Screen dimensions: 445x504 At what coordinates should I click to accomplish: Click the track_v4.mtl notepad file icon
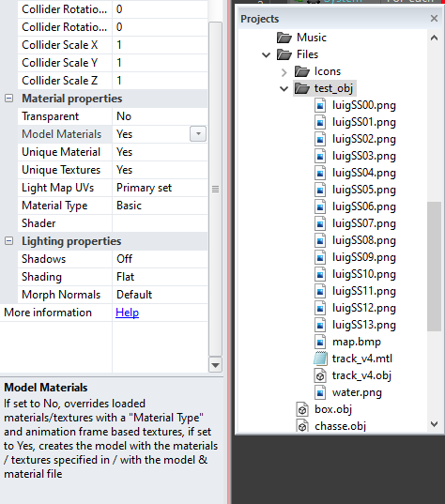(320, 359)
